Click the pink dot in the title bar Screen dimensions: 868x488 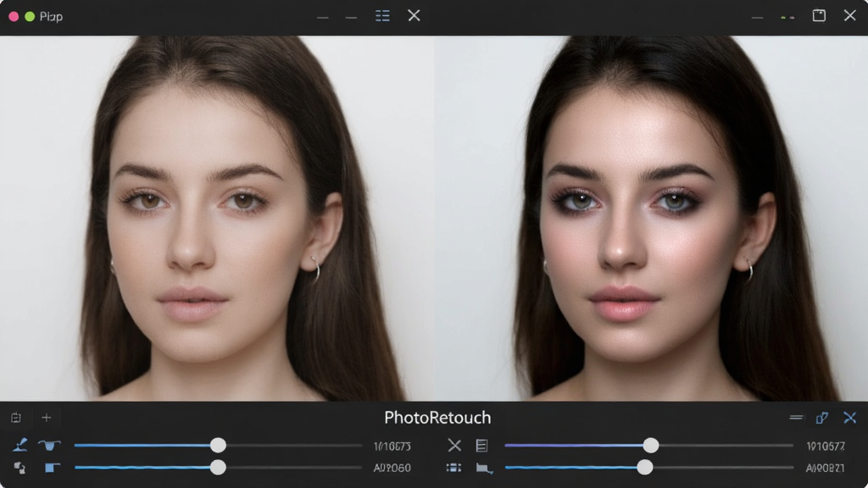(14, 17)
